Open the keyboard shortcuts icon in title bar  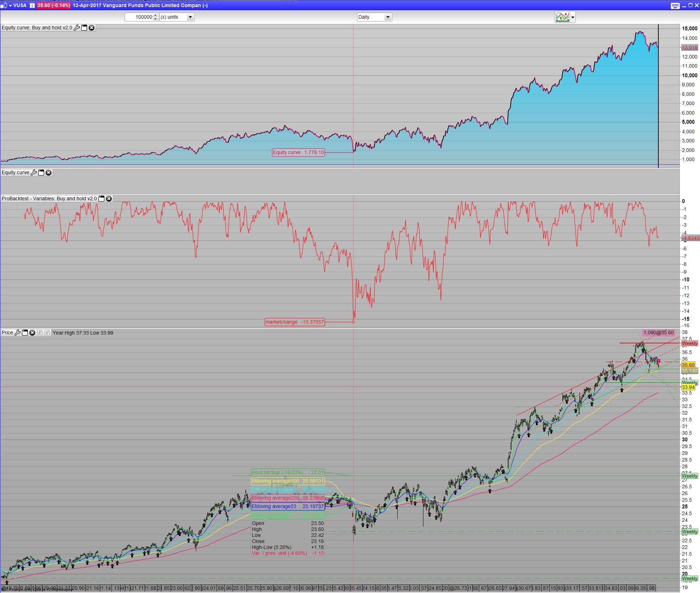point(675,5)
